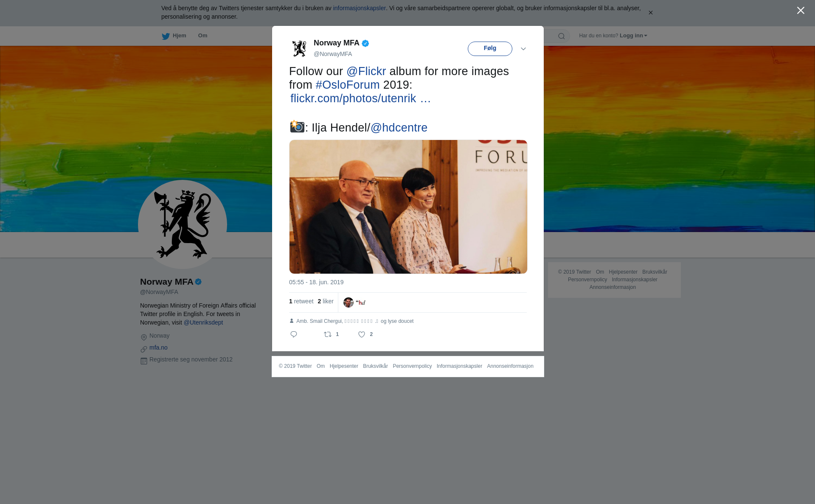Click the search magnifier icon
Screen dimensions: 815x504
click(x=562, y=36)
